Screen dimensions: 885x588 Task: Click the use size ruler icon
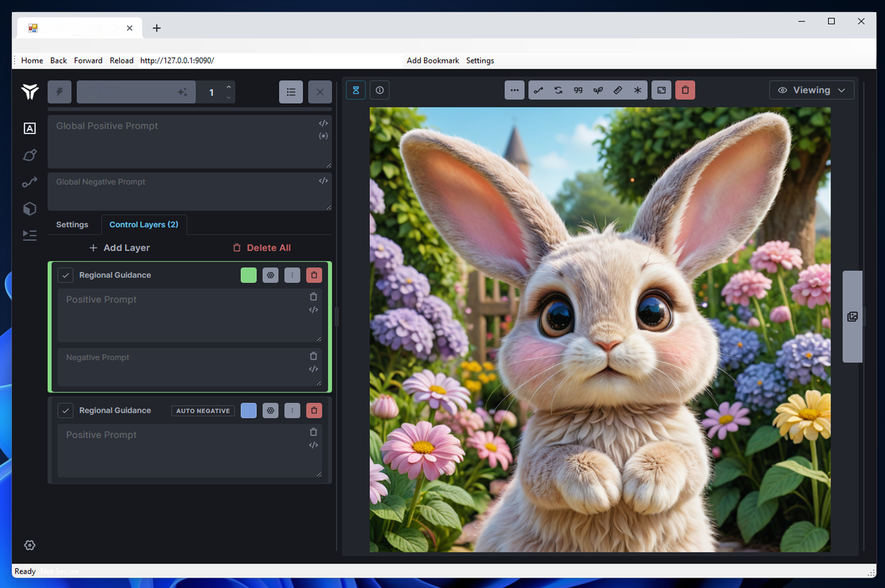pyautogui.click(x=618, y=90)
